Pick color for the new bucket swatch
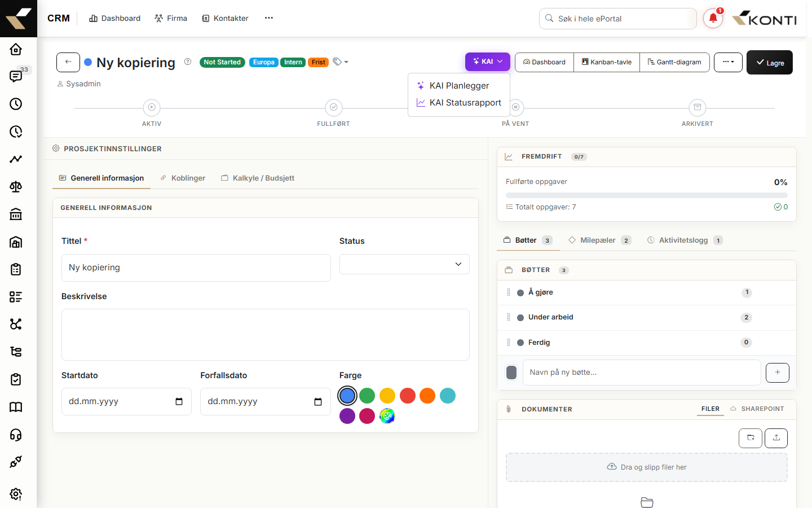Screen dimensions: 812x508 click(511, 373)
